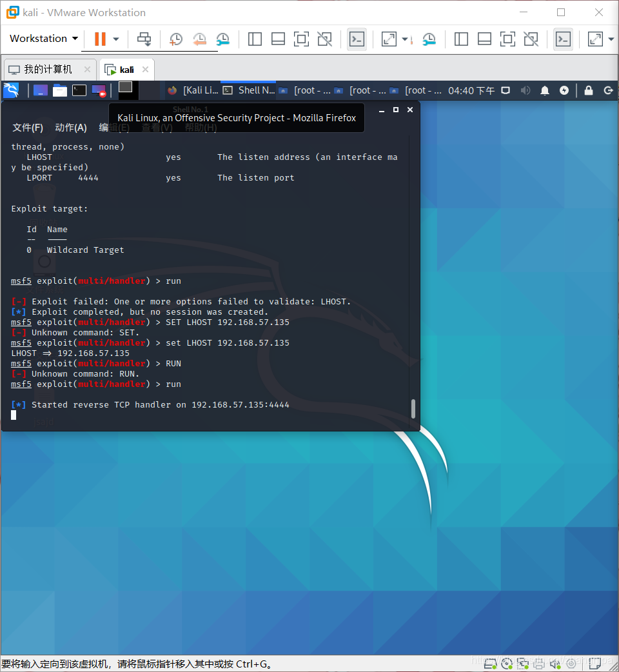Screen dimensions: 619x672
Task: Click the show desktop icon in Kali panel
Action: pos(40,90)
